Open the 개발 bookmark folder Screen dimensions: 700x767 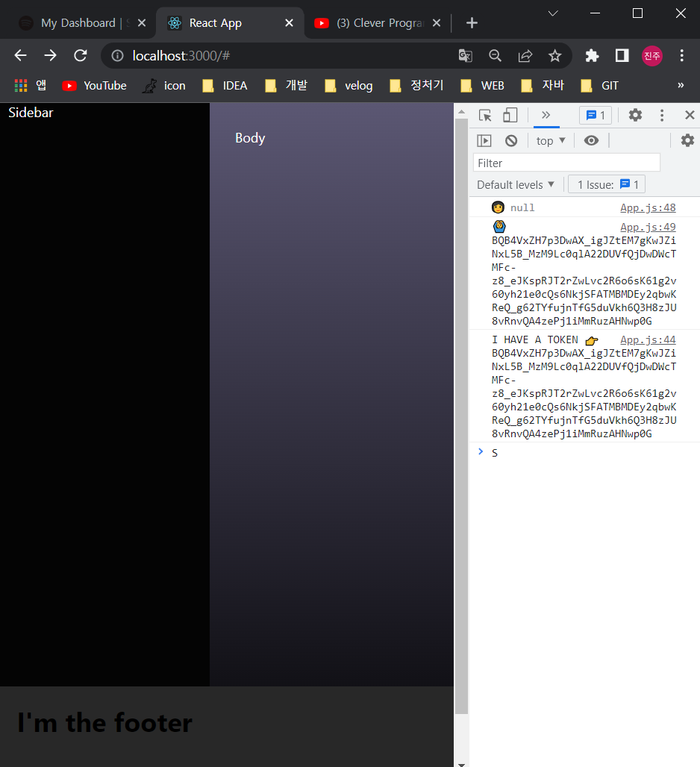coord(287,86)
